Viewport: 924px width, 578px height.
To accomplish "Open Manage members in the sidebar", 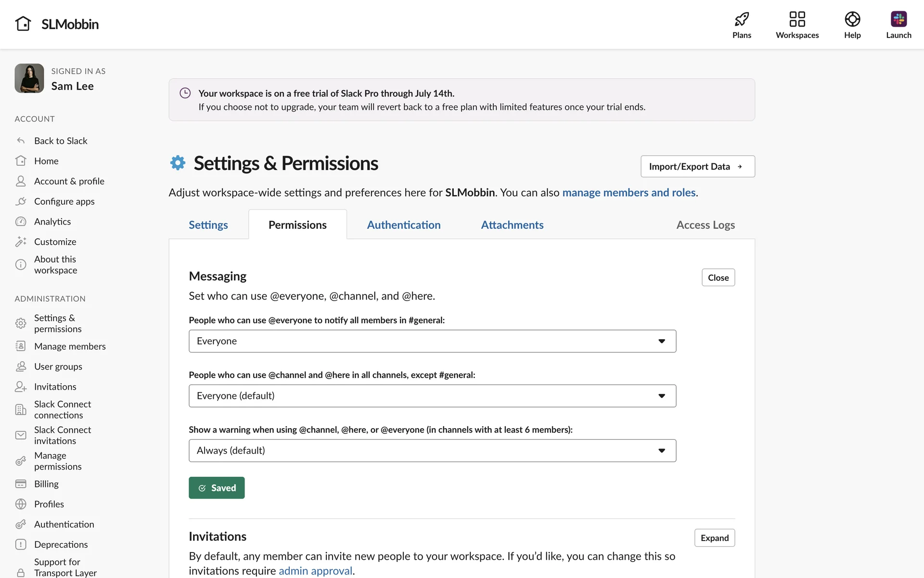I will tap(70, 346).
